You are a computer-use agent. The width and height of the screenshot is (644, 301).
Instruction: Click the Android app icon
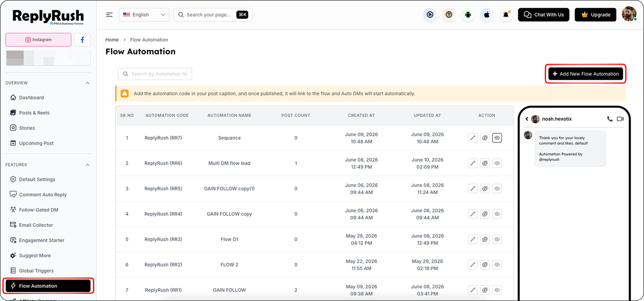pyautogui.click(x=468, y=15)
